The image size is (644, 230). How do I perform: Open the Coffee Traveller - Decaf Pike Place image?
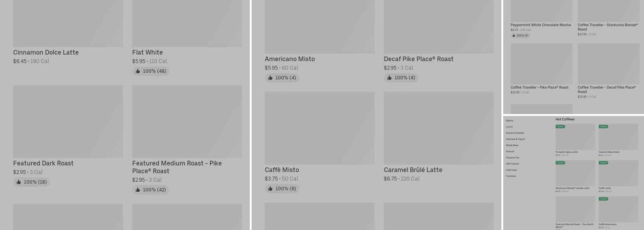pyautogui.click(x=608, y=64)
